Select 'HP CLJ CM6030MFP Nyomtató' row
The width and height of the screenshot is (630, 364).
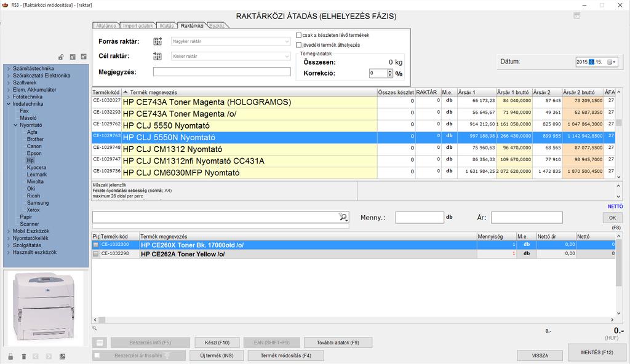(x=354, y=173)
